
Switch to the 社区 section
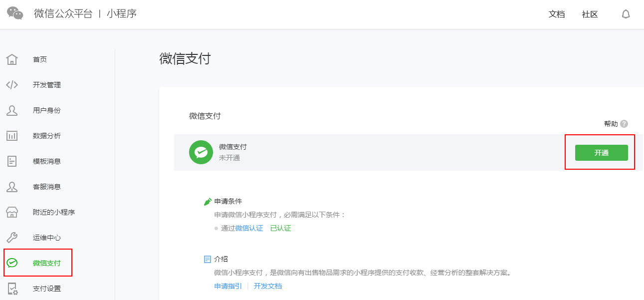pyautogui.click(x=589, y=14)
